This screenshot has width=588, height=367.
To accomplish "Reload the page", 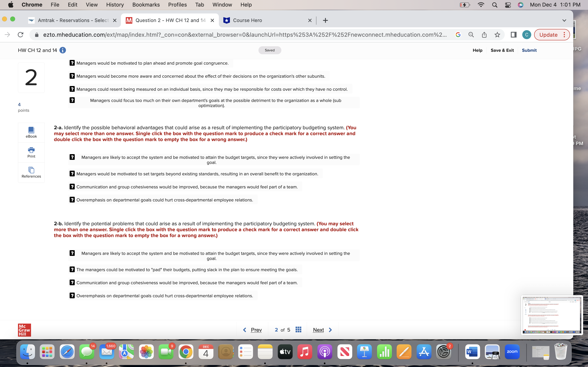I will tap(21, 35).
